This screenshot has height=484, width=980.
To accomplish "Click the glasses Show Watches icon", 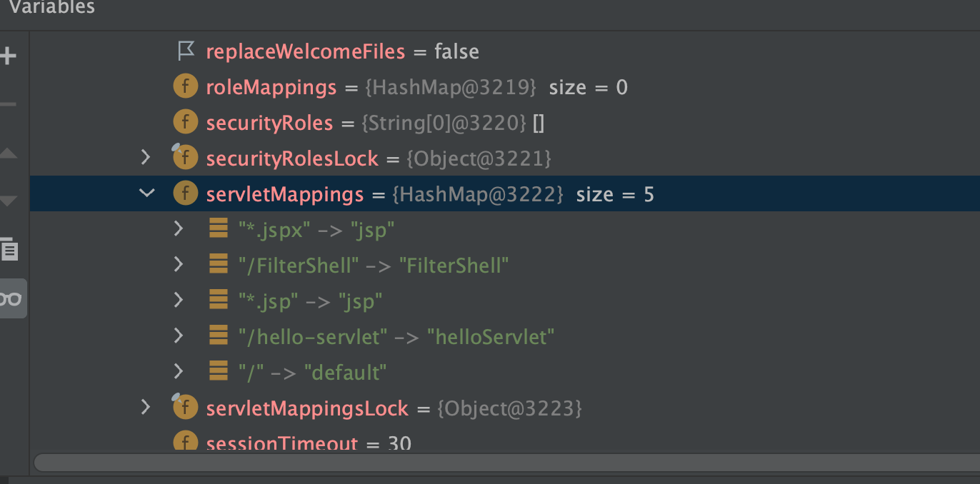I will (x=10, y=298).
